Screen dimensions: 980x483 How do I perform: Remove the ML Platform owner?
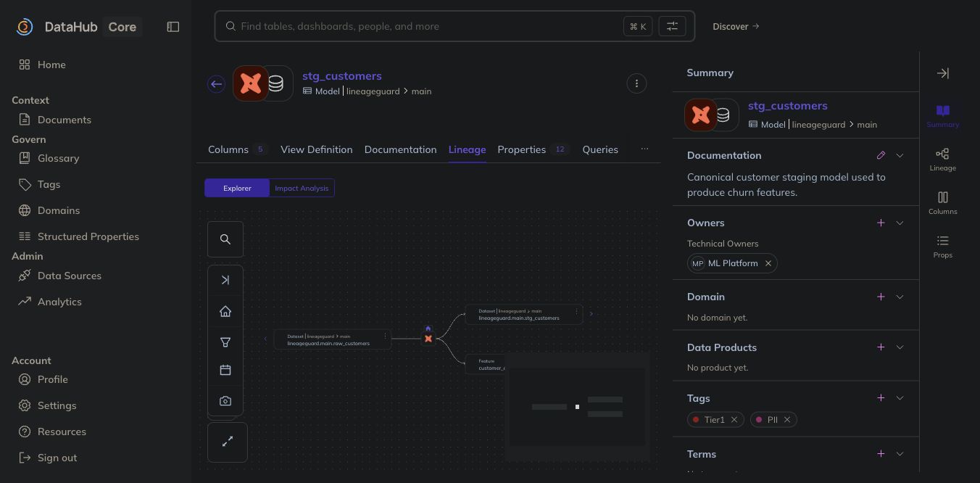pyautogui.click(x=768, y=263)
